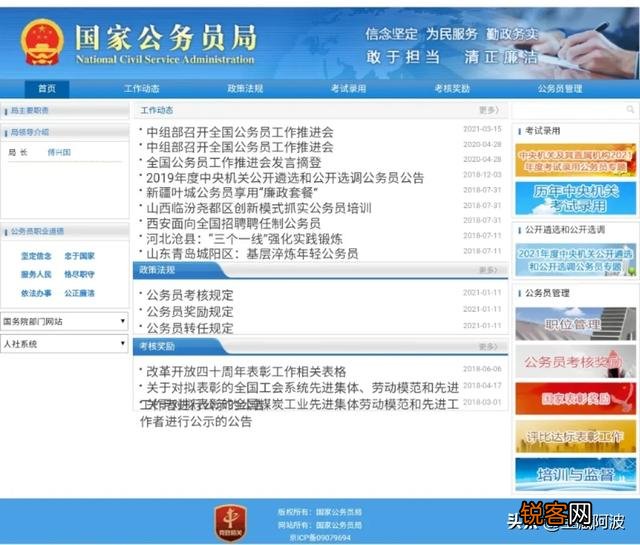Open 河北沧县 "三个一线" article
This screenshot has width=640, height=545.
pos(244,239)
